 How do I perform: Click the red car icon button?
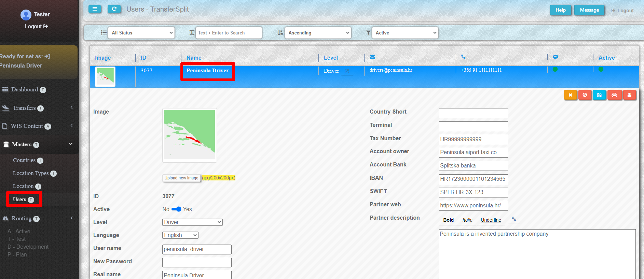click(x=614, y=95)
